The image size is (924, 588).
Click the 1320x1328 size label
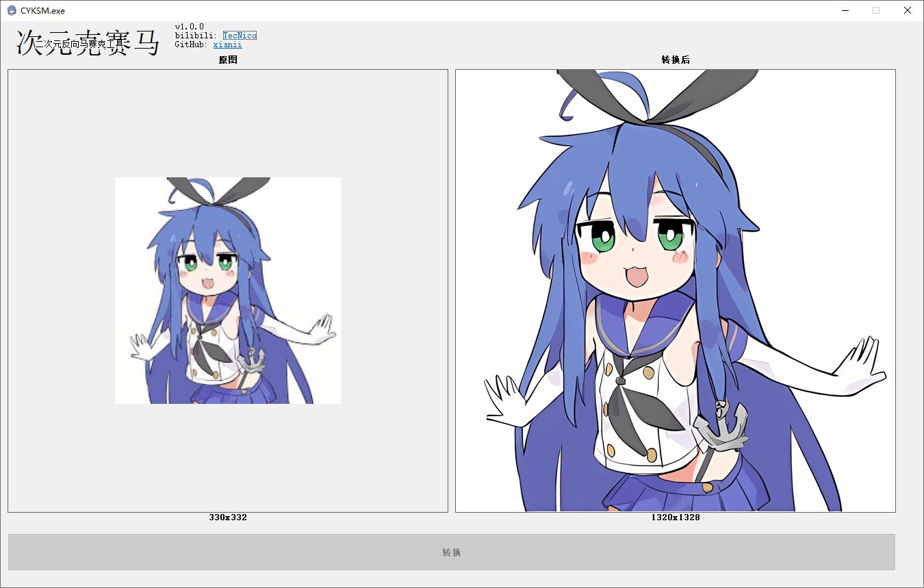click(675, 517)
